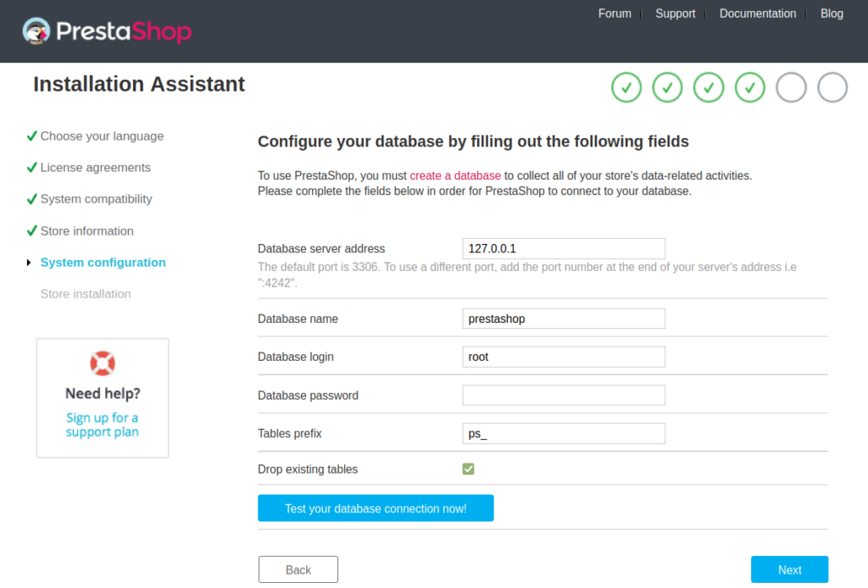
Task: Click the first completed step circle
Action: point(626,87)
